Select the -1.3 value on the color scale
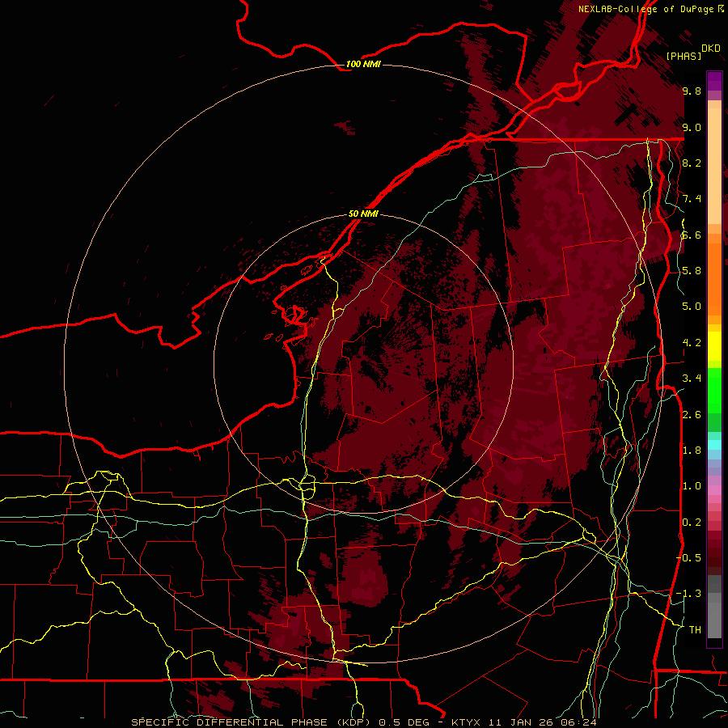728x728 pixels. point(689,594)
